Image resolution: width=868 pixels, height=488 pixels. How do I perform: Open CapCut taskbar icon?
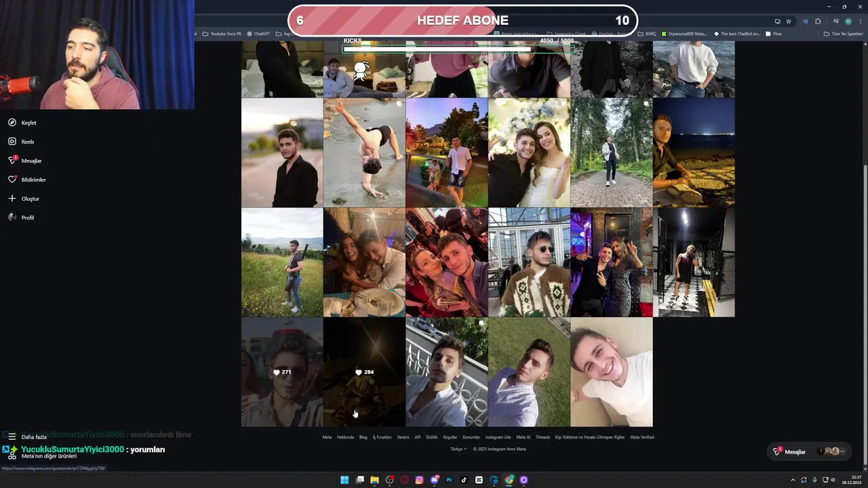(479, 480)
